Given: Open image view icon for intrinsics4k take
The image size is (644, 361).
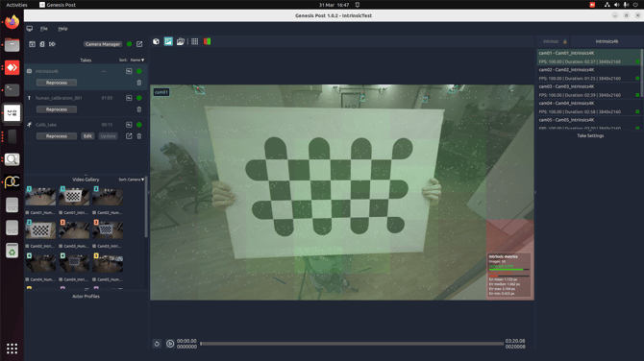Looking at the screenshot, I should click(129, 71).
